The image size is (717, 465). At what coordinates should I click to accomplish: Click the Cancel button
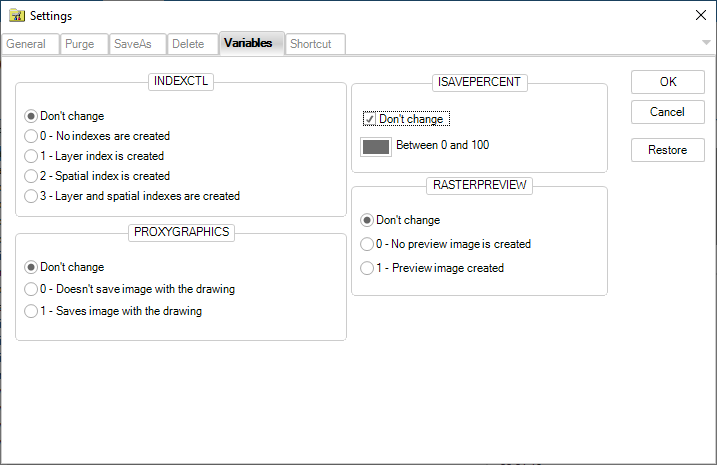point(667,112)
